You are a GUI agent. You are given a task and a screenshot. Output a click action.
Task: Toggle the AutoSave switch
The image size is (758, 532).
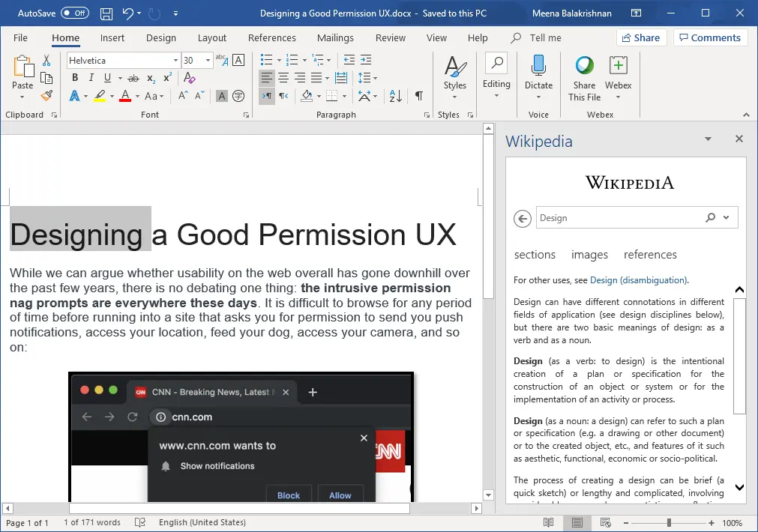pyautogui.click(x=75, y=13)
